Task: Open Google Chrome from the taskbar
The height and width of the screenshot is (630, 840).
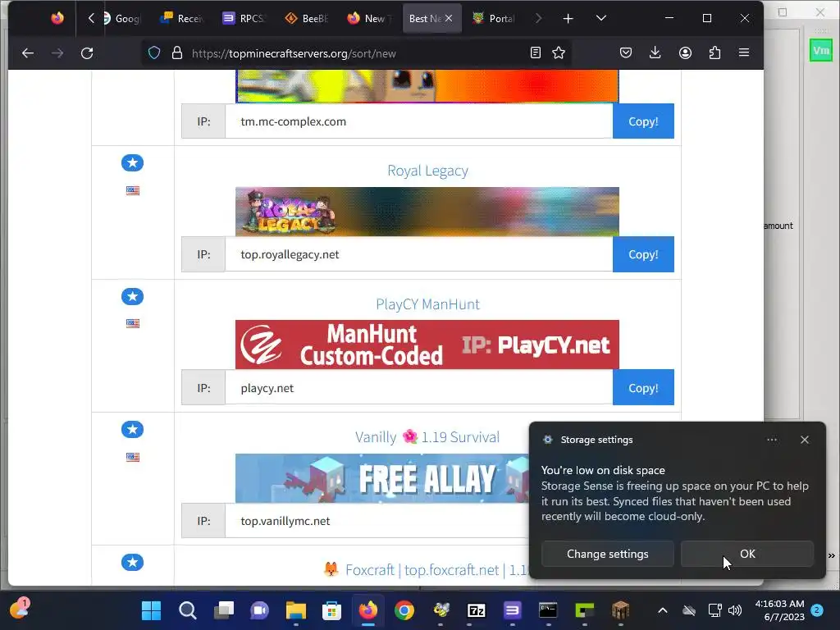Action: click(x=404, y=610)
